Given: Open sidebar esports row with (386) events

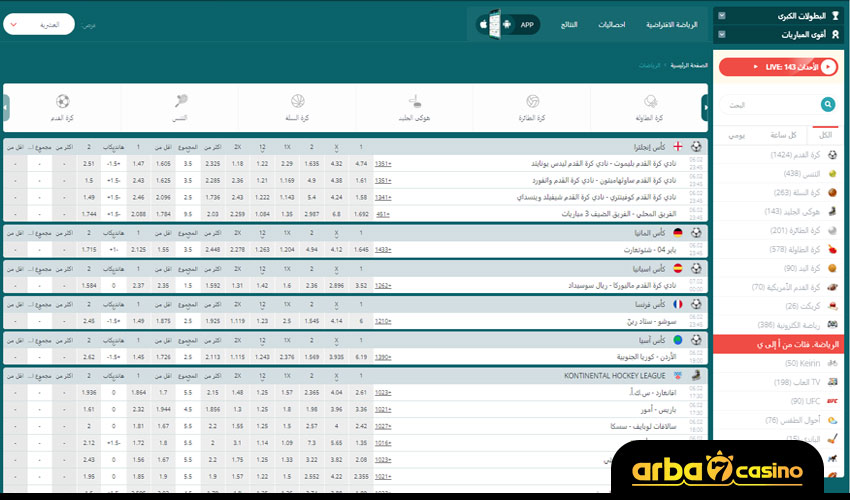Looking at the screenshot, I should pyautogui.click(x=778, y=325).
